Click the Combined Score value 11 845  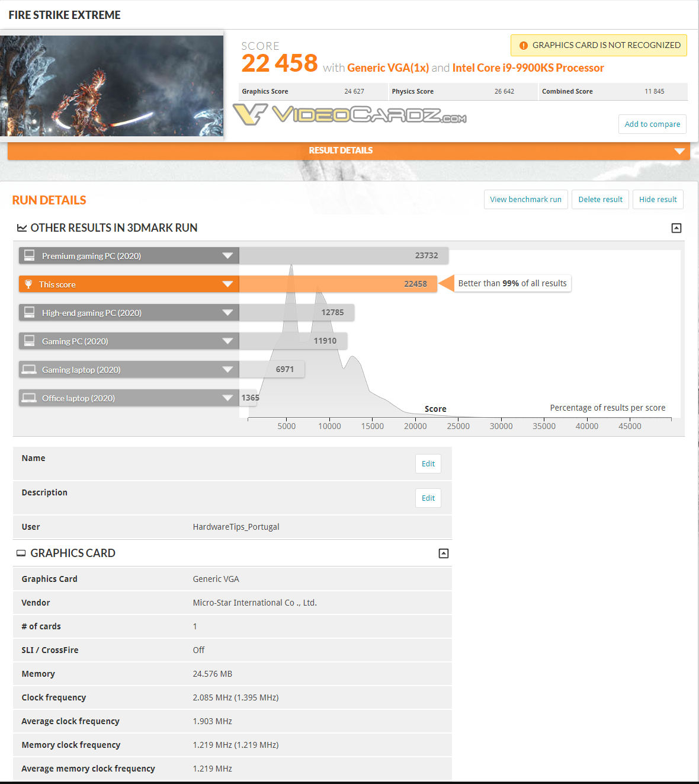pos(654,91)
